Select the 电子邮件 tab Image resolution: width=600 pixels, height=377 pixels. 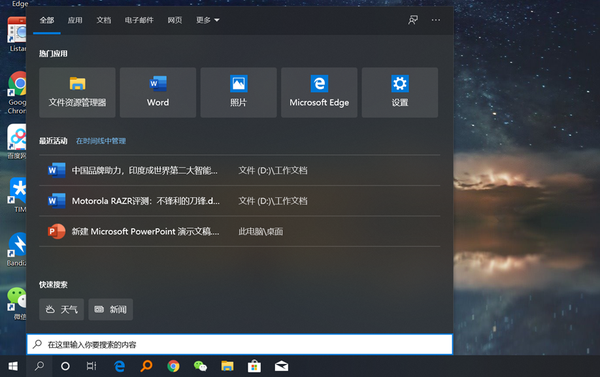pos(139,20)
